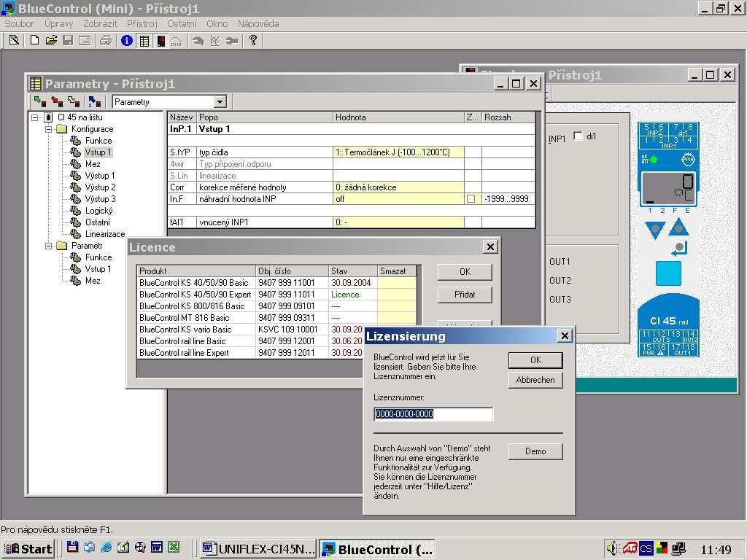Click the greyed hand icon in toolbar

coord(198,41)
